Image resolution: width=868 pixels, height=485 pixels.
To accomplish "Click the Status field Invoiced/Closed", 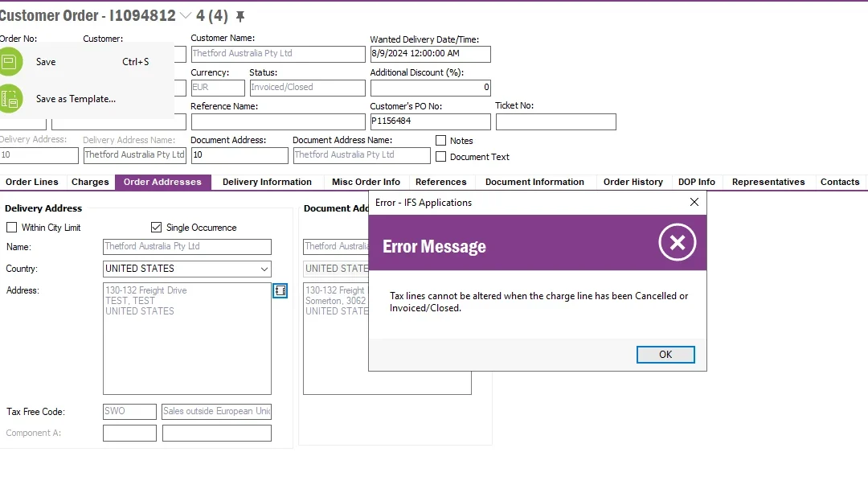I will (x=307, y=88).
